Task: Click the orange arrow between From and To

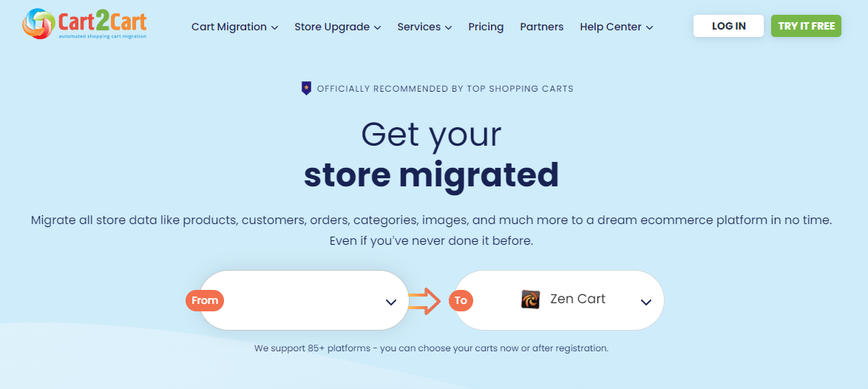Action: tap(424, 301)
